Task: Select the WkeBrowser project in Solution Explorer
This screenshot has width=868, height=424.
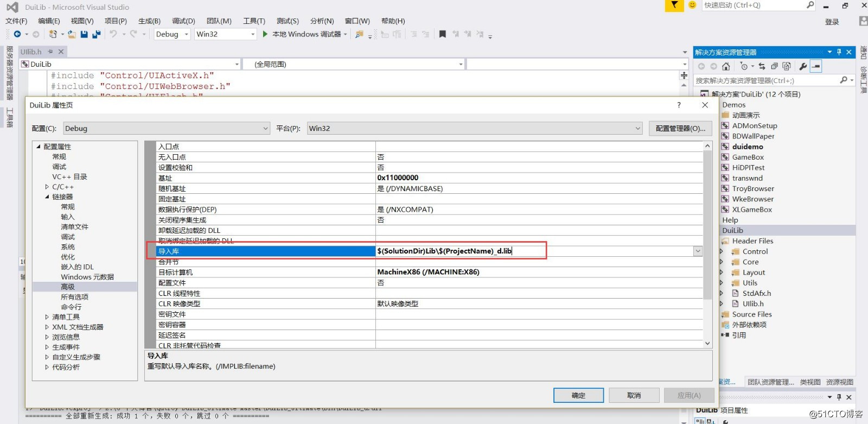Action: tap(752, 199)
